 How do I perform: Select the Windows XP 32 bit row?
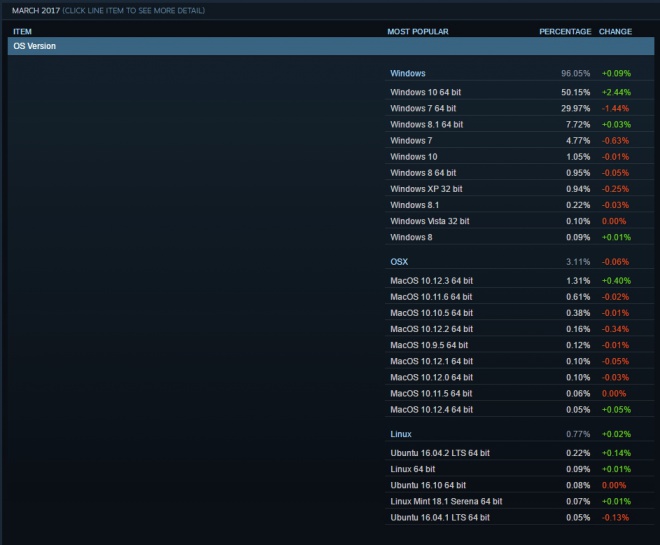pyautogui.click(x=519, y=189)
